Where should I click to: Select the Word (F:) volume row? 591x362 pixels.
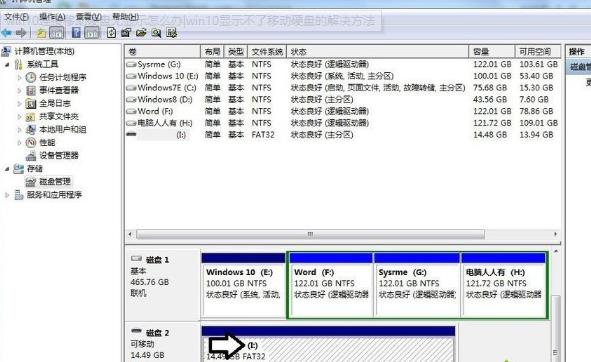coord(342,111)
